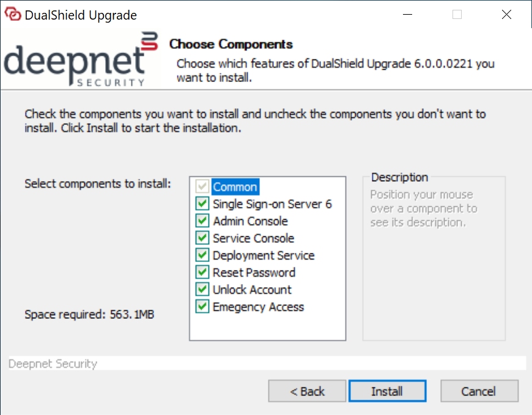
Task: Uncheck the Reset Password component
Action: coord(202,272)
